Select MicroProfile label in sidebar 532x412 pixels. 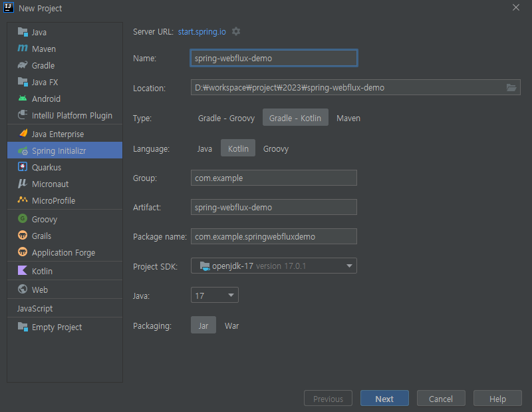pos(54,201)
